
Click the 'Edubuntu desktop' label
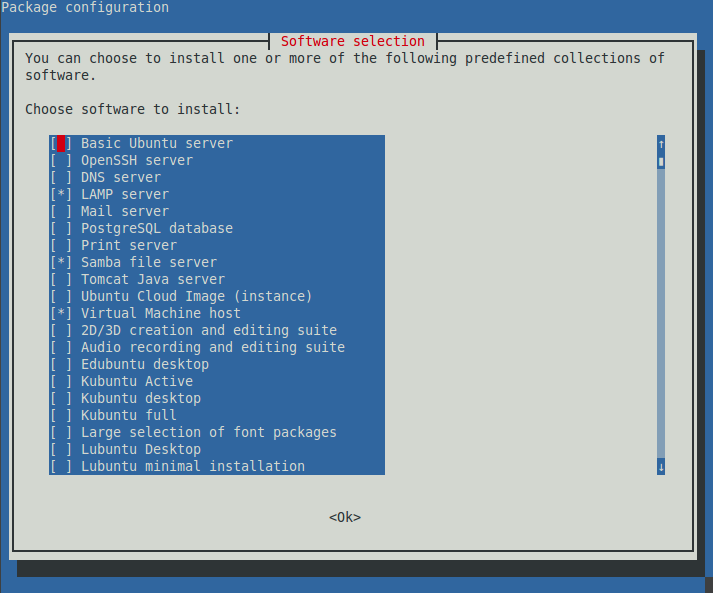[x=145, y=364]
